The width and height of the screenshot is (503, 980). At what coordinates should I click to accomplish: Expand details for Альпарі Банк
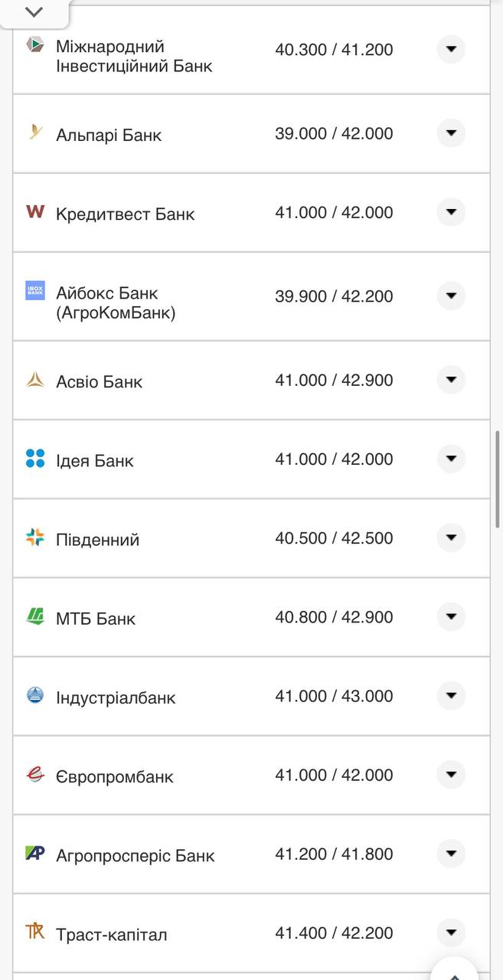click(x=451, y=132)
